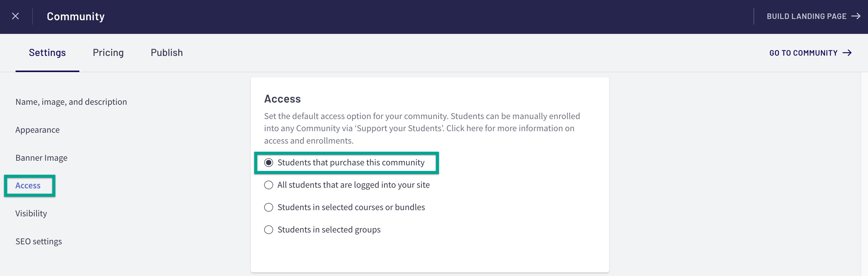The height and width of the screenshot is (276, 868).
Task: Click the GO TO COMMUNITY link
Action: [810, 53]
